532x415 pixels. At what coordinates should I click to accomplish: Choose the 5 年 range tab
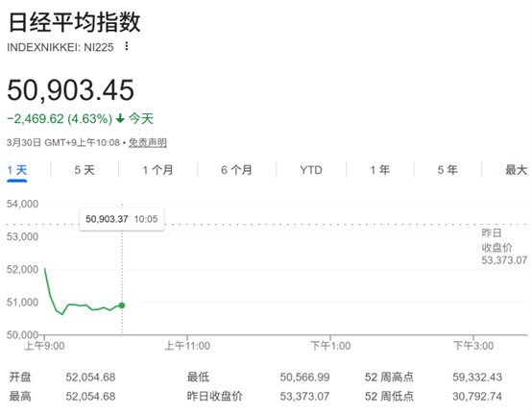tap(447, 170)
